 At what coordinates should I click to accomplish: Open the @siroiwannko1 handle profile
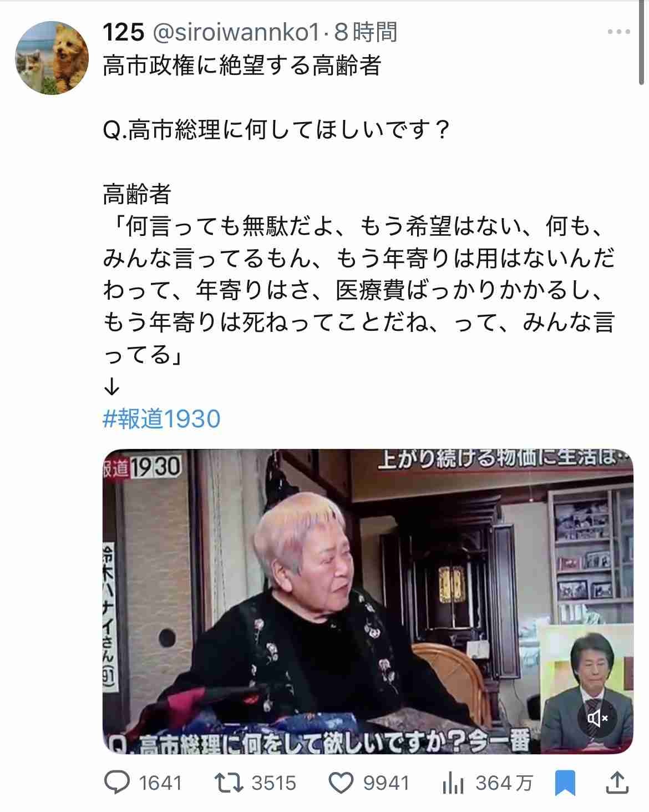pyautogui.click(x=236, y=33)
